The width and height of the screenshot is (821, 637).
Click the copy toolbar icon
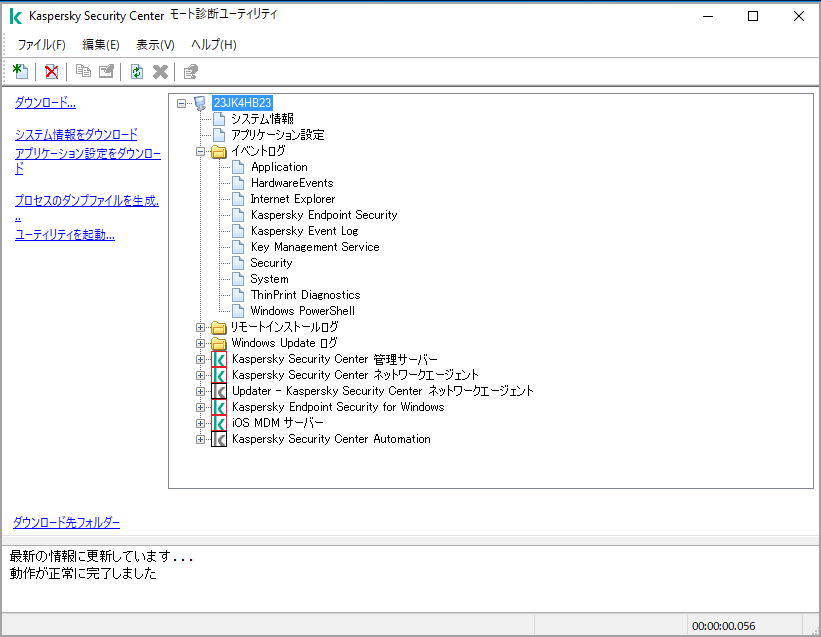[x=84, y=71]
